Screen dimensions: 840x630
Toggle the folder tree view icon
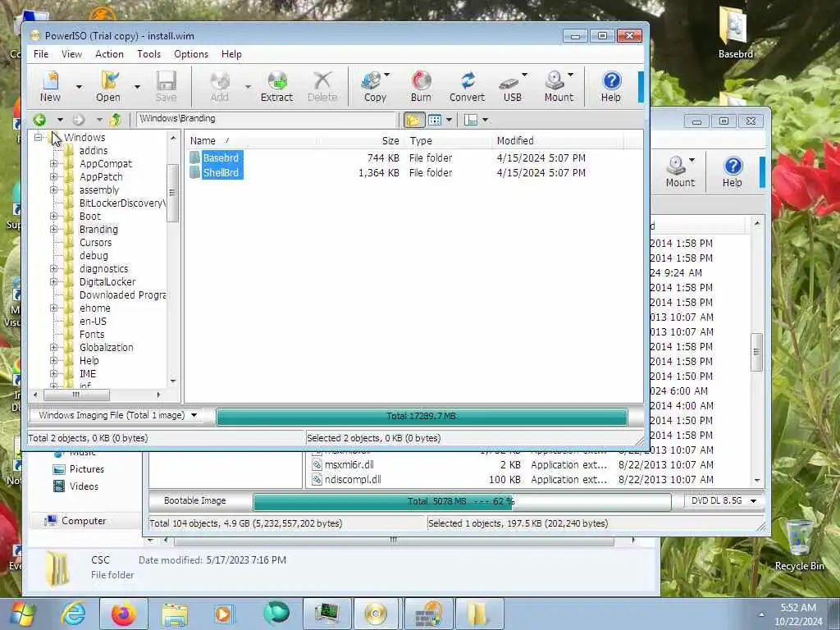click(413, 120)
